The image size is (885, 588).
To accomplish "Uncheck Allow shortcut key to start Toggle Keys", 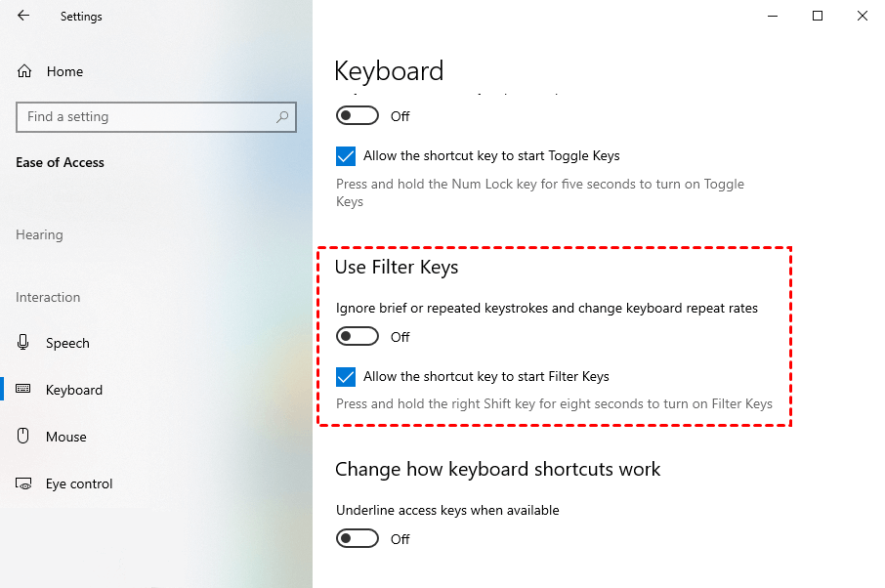I will 346,155.
